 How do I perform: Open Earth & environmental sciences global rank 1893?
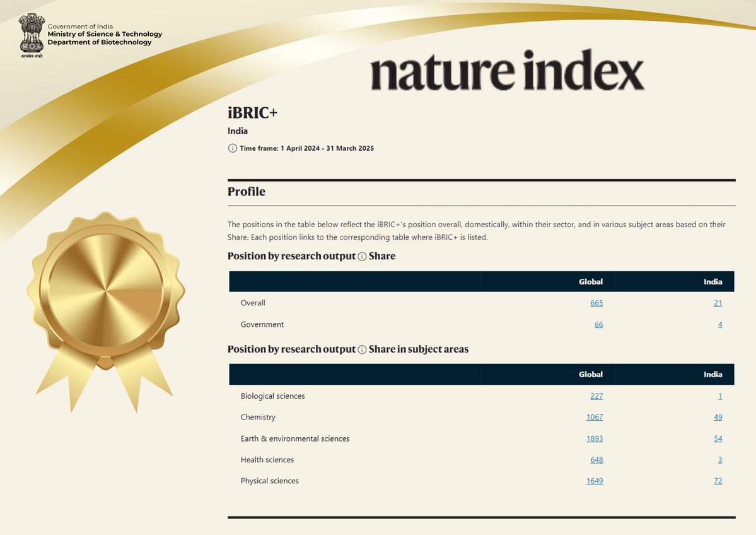(595, 438)
